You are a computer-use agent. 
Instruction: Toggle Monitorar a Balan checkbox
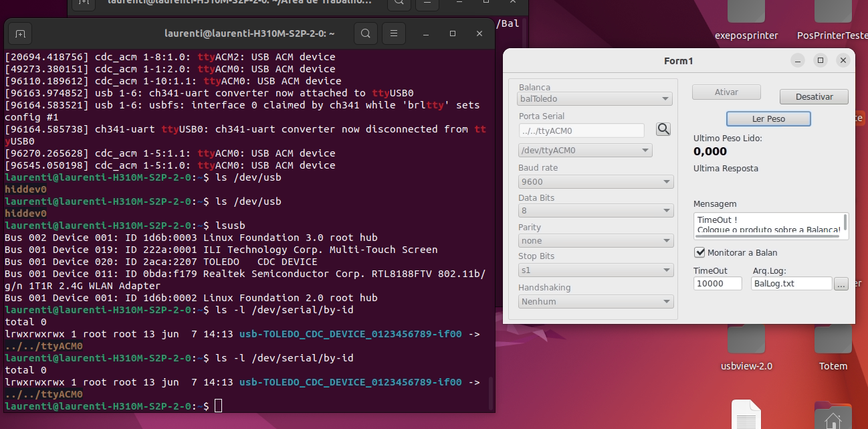[x=700, y=252]
